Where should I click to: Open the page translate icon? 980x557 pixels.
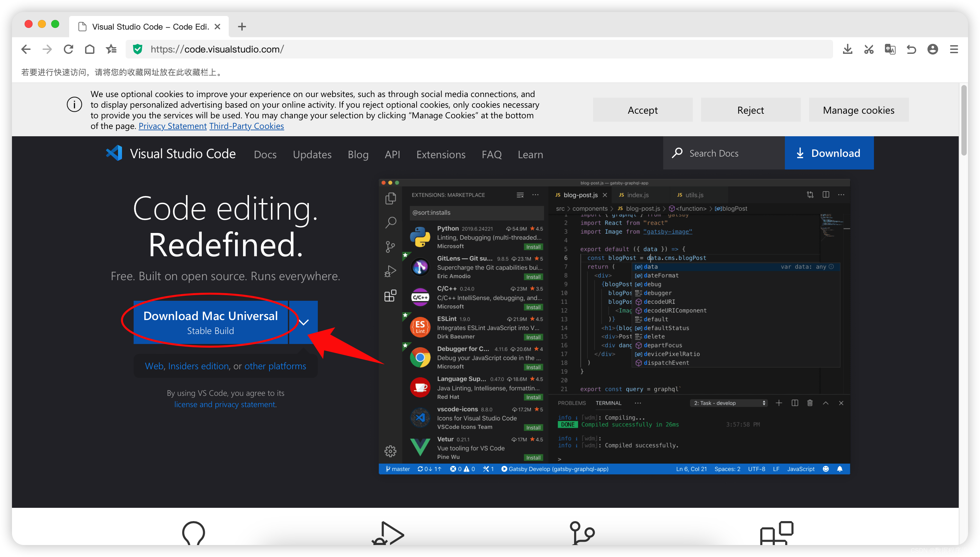(890, 49)
